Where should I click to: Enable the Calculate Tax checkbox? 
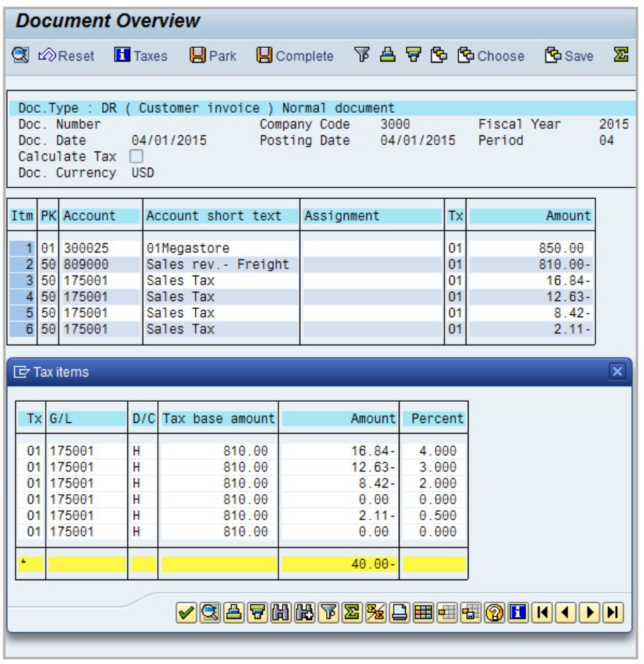click(137, 156)
